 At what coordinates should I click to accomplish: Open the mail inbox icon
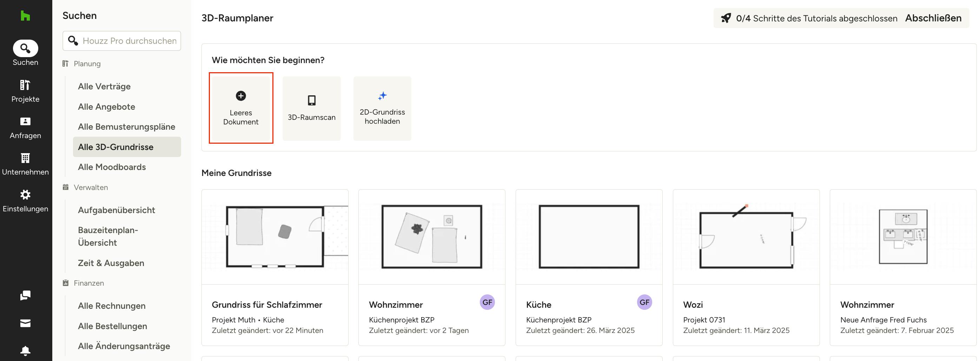point(25,323)
